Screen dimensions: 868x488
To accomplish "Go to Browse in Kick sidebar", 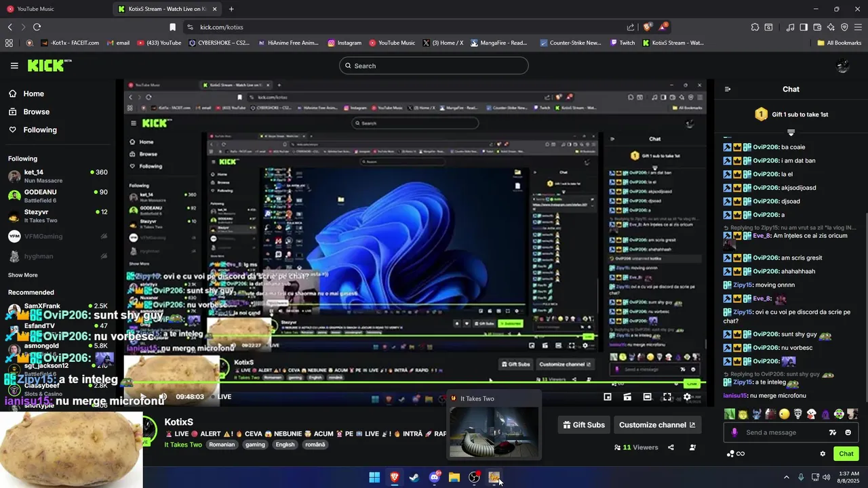I will pyautogui.click(x=28, y=112).
